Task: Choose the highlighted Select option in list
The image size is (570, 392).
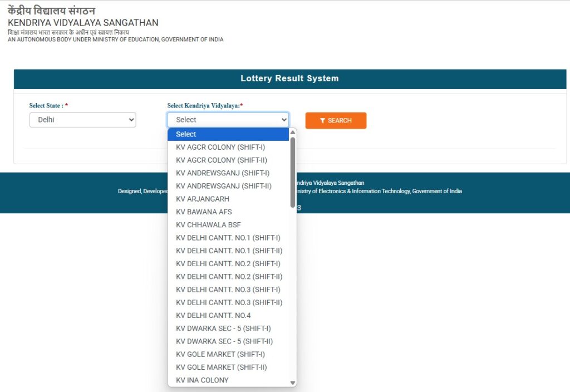Action: (228, 134)
